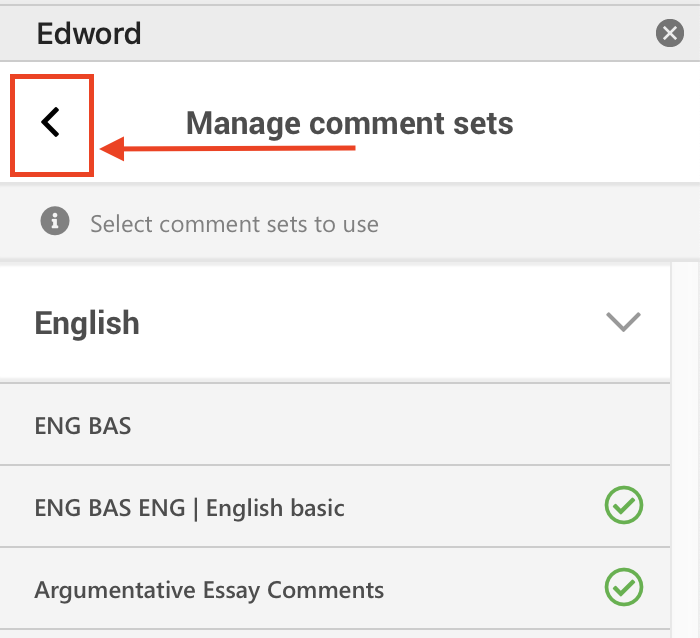The width and height of the screenshot is (700, 638).
Task: Click the Argumentative Essay Comments label
Action: [x=209, y=589]
